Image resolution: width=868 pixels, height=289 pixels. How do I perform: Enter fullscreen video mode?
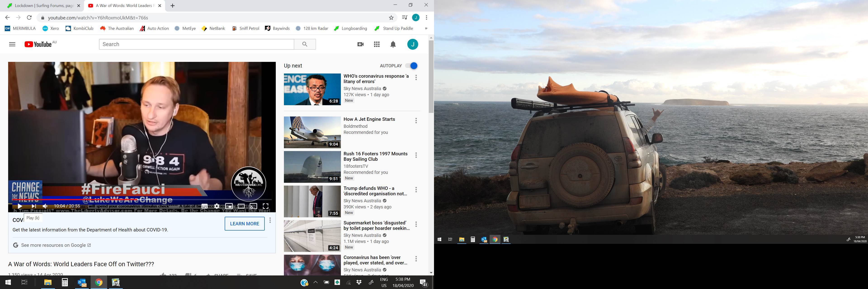click(266, 206)
